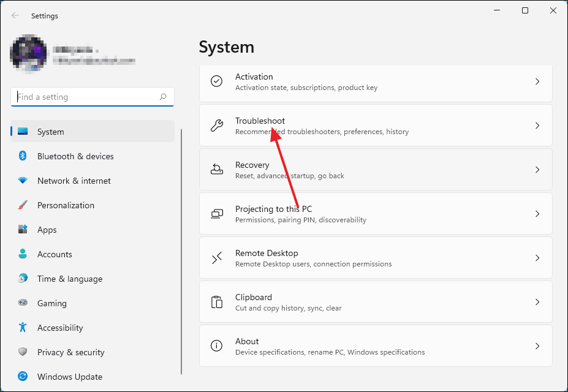
Task: Click the back arrow next to Settings
Action: coord(15,15)
